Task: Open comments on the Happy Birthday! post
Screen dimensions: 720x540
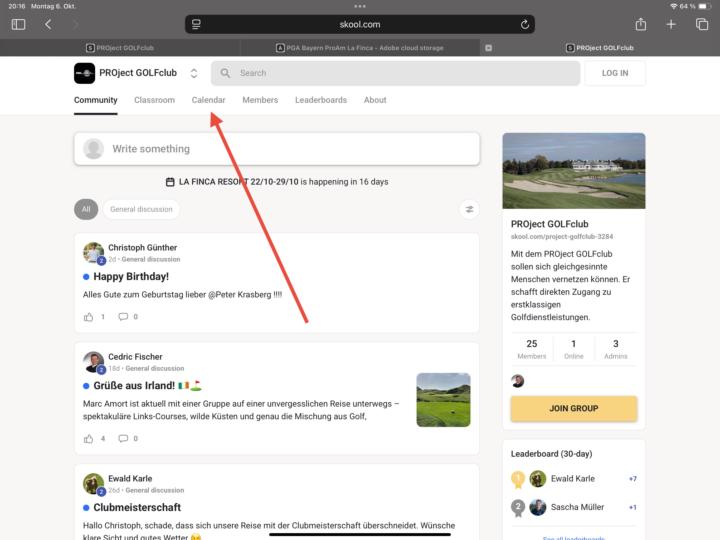Action: click(x=123, y=317)
